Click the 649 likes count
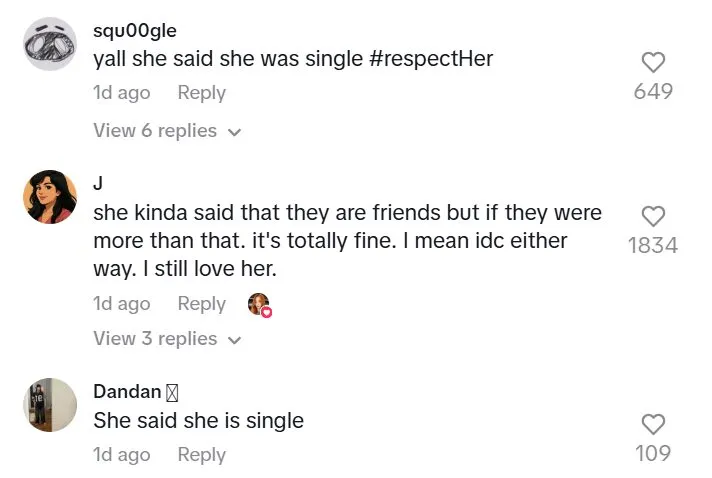The width and height of the screenshot is (712, 478). pyautogui.click(x=653, y=92)
